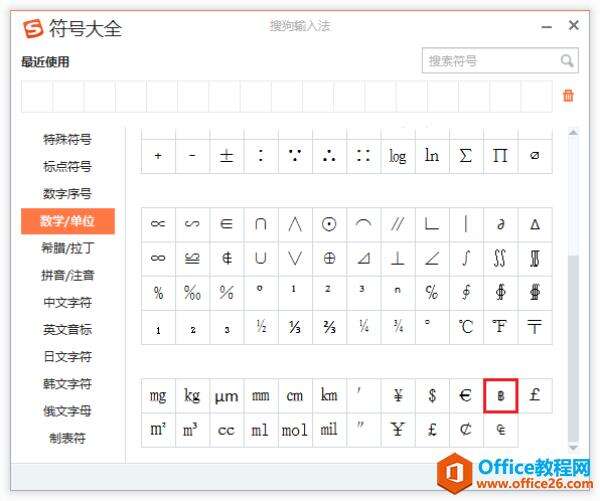Insert the intersection ∩ symbol
The height and width of the screenshot is (501, 600).
point(260,224)
